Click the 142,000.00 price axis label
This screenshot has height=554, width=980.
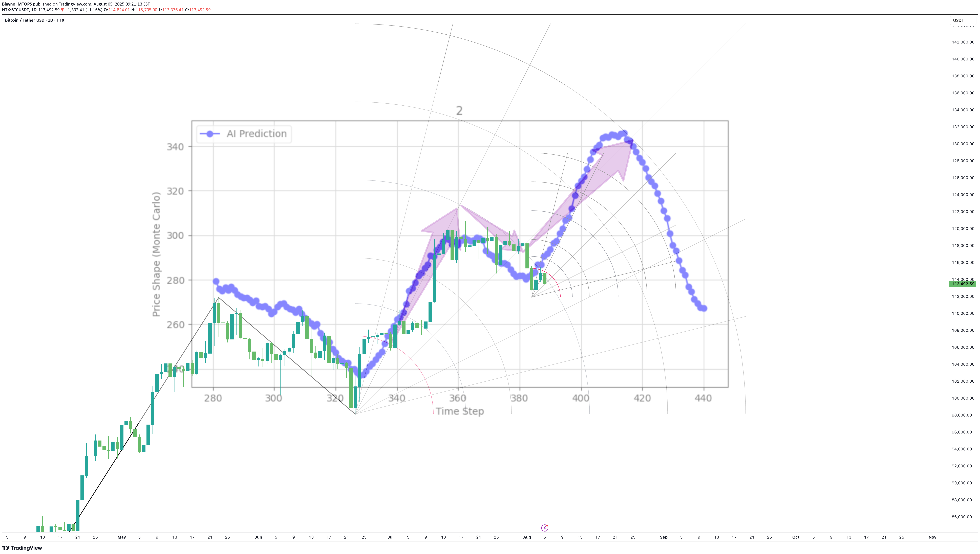pyautogui.click(x=963, y=42)
